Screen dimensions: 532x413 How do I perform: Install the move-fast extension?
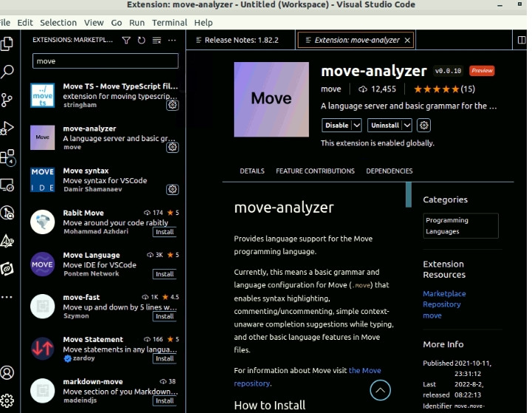tap(165, 316)
